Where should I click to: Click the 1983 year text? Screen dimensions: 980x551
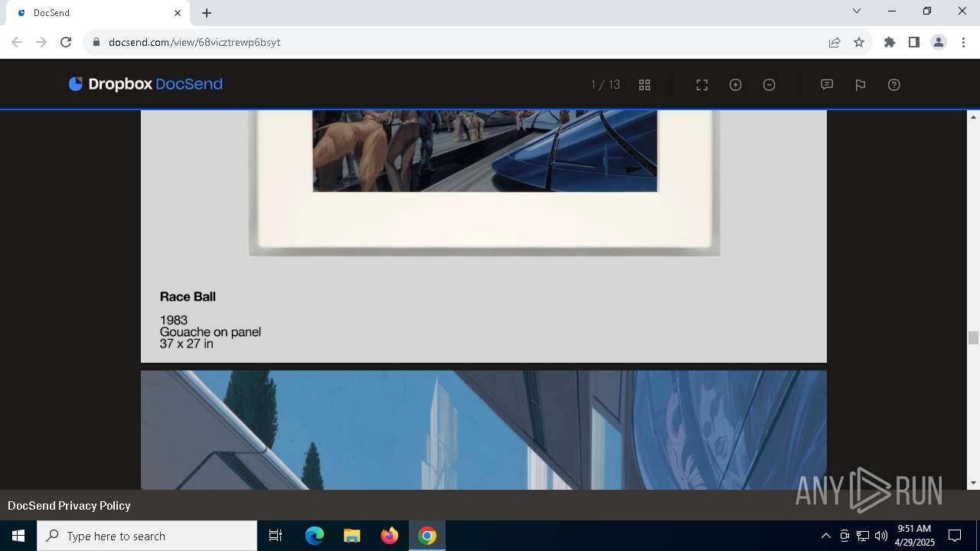click(x=174, y=320)
